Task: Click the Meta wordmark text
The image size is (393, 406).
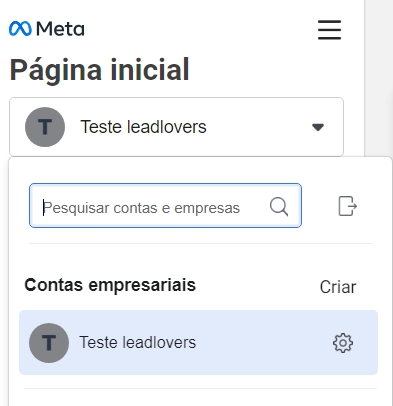Action: [60, 29]
